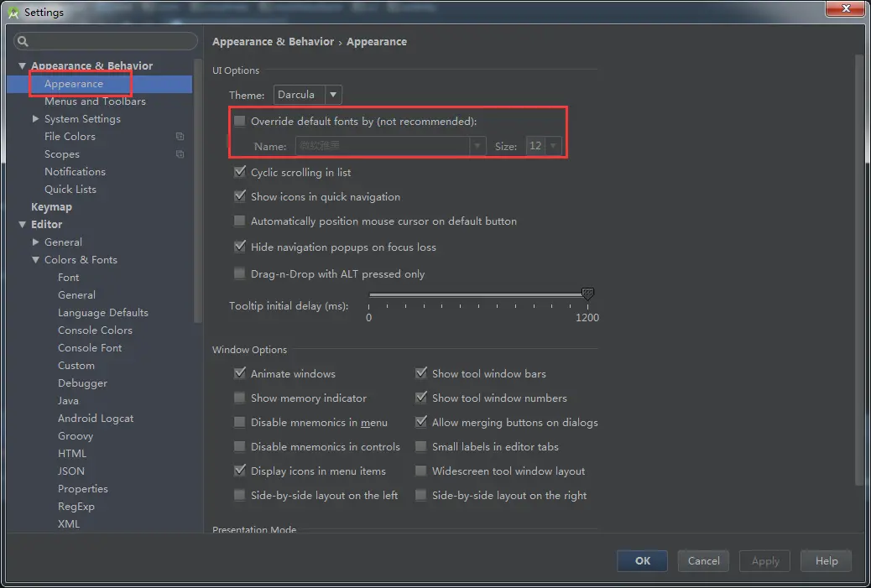Check Disable mnemonics in menu
Screen dimensions: 871x588
click(x=239, y=423)
